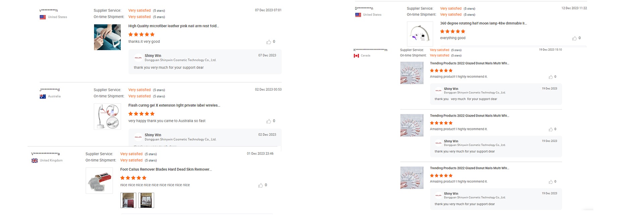The height and width of the screenshot is (218, 644).
Task: Open the half moon lamp product thumbnail
Action: click(x=420, y=34)
